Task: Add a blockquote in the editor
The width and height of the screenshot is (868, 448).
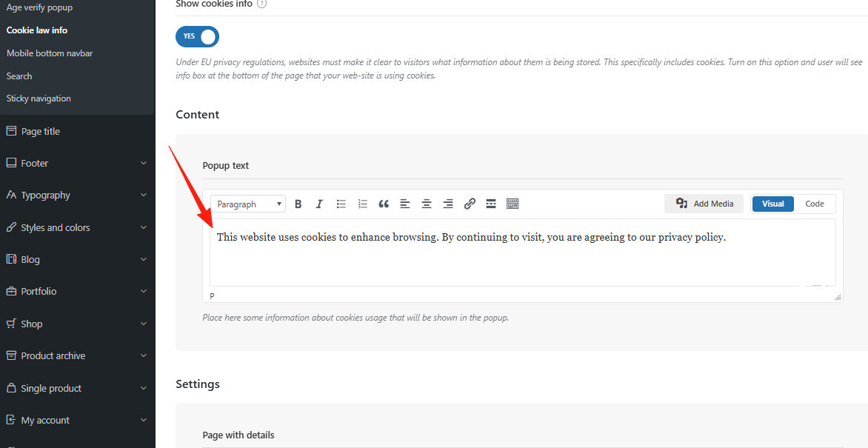Action: (384, 204)
